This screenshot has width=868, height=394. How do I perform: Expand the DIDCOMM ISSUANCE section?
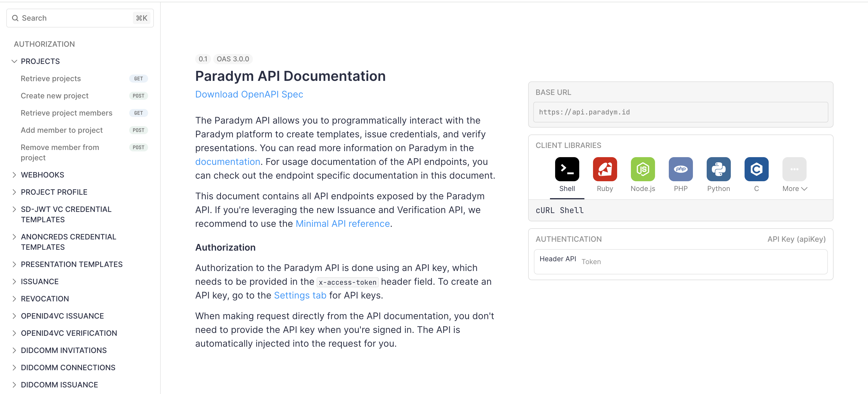point(14,385)
